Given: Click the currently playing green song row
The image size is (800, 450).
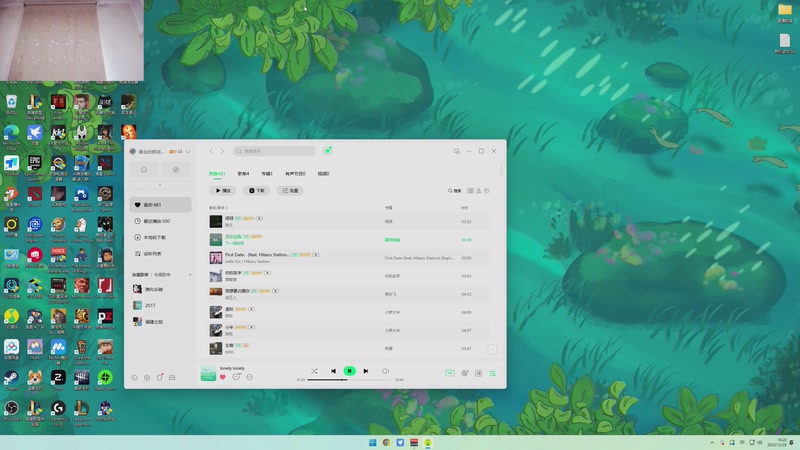Looking at the screenshot, I should coord(348,239).
